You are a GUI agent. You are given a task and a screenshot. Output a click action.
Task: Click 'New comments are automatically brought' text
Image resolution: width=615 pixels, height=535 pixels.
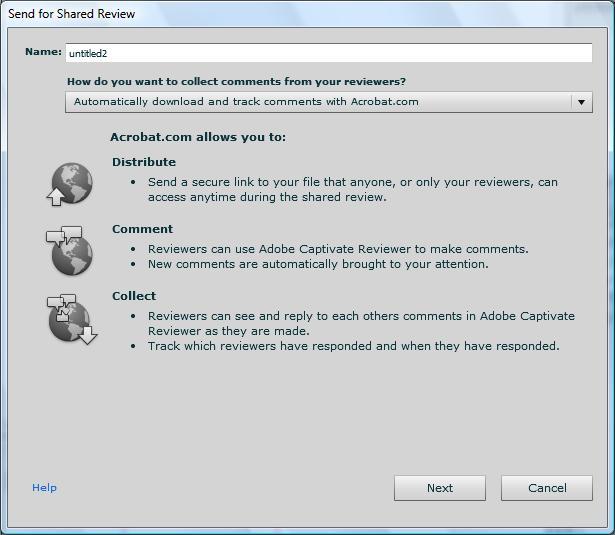pyautogui.click(x=318, y=264)
